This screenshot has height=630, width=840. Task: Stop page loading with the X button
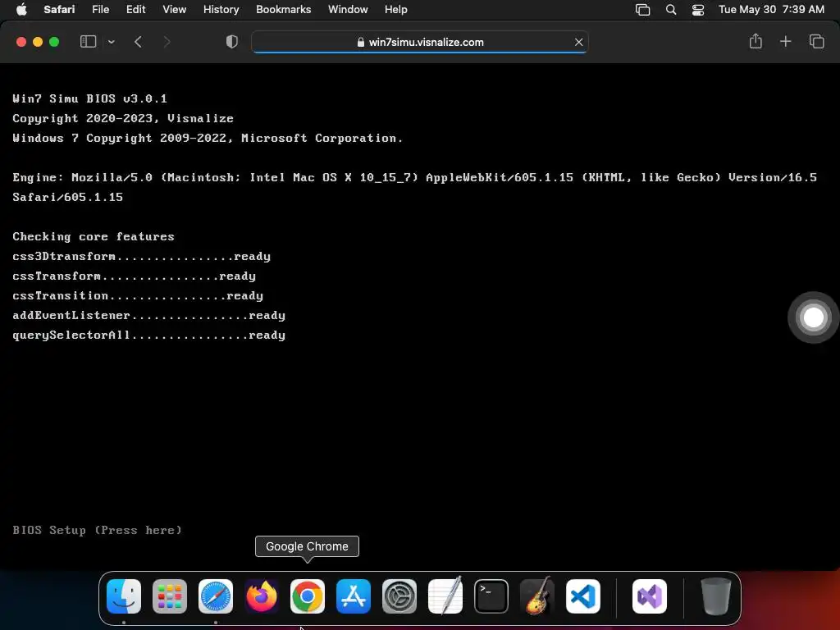[x=578, y=43]
